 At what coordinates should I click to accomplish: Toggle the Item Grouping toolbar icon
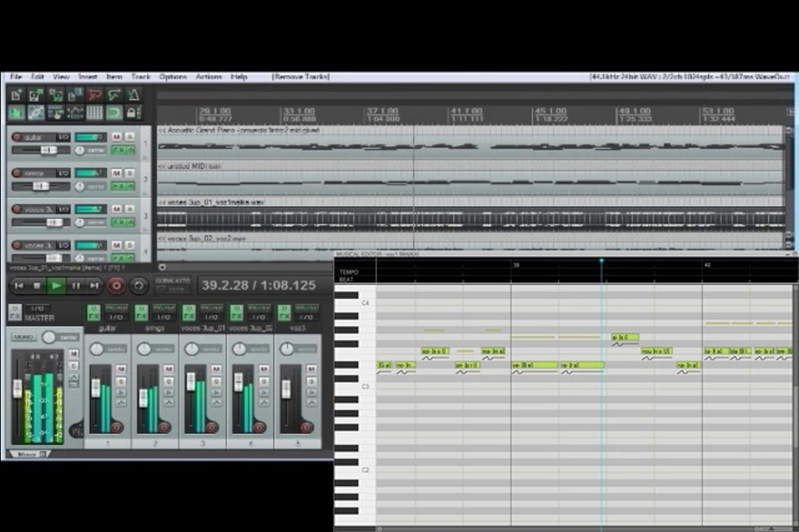click(35, 112)
